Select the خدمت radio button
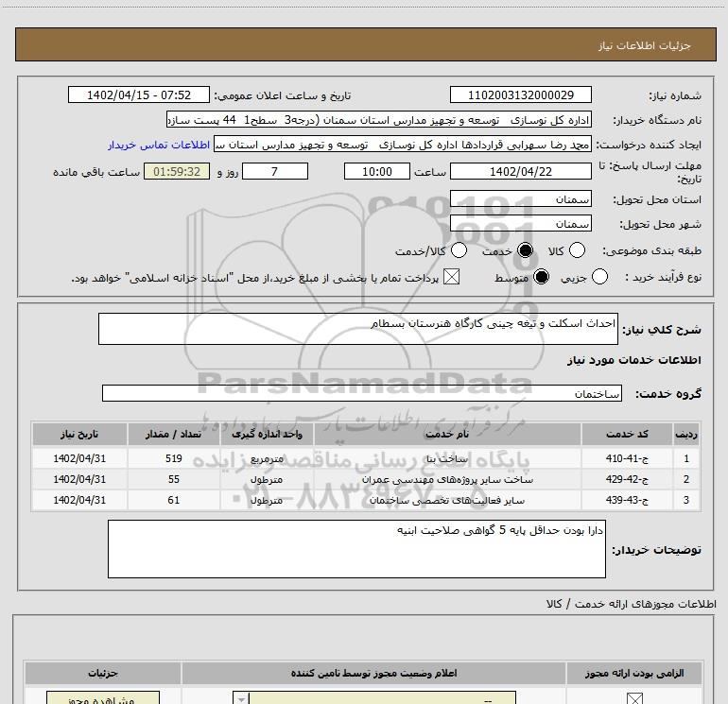Image resolution: width=728 pixels, height=704 pixels. point(525,250)
